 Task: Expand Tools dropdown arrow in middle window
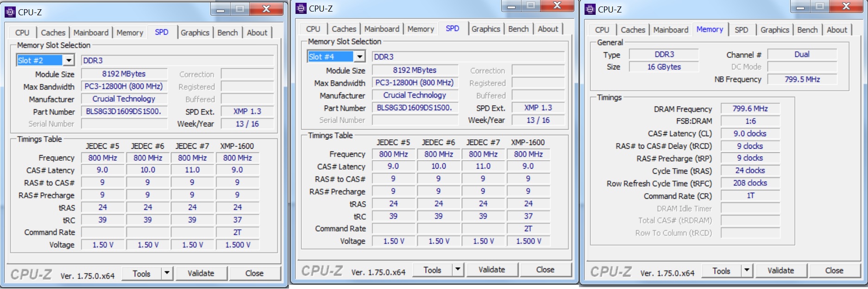point(458,270)
